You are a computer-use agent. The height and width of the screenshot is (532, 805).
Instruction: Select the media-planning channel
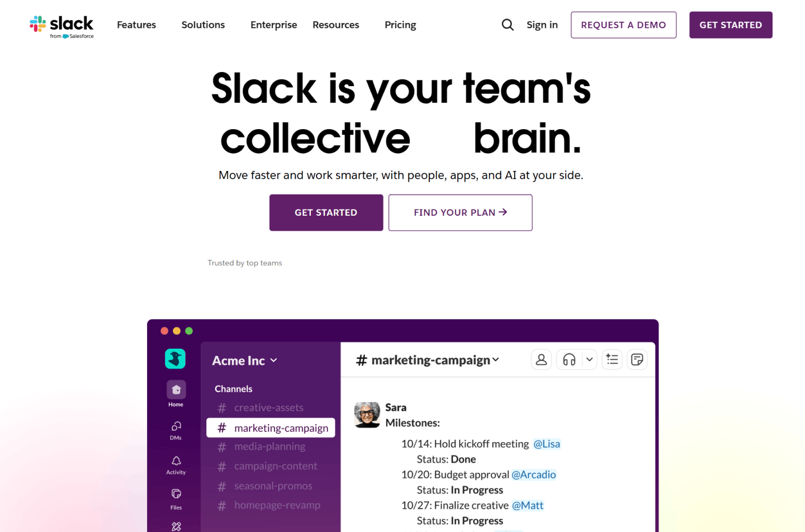coord(270,446)
